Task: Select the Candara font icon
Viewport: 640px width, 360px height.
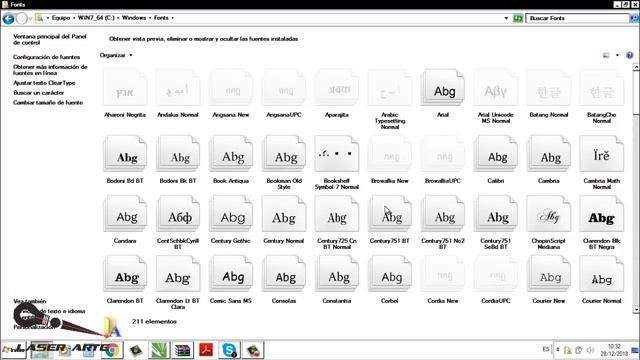Action: (125, 213)
